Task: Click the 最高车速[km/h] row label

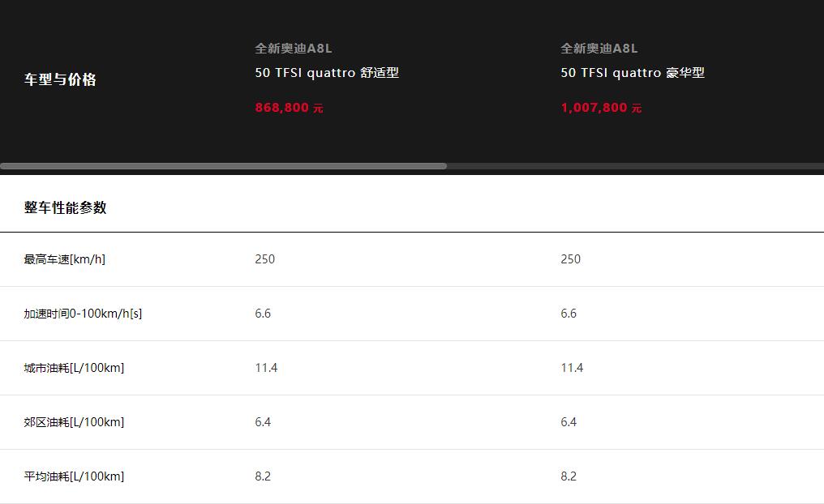Action: (65, 259)
